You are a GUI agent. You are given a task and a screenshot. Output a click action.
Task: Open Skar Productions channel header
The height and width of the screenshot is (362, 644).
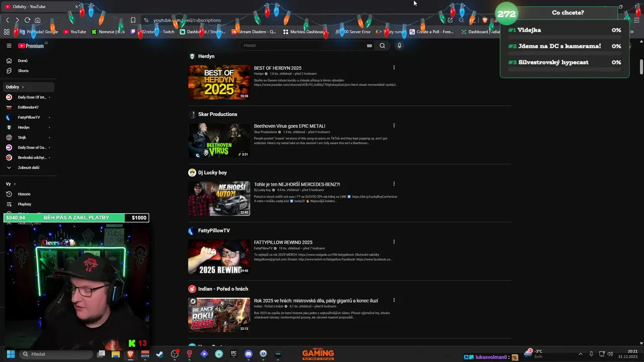[x=213, y=114]
